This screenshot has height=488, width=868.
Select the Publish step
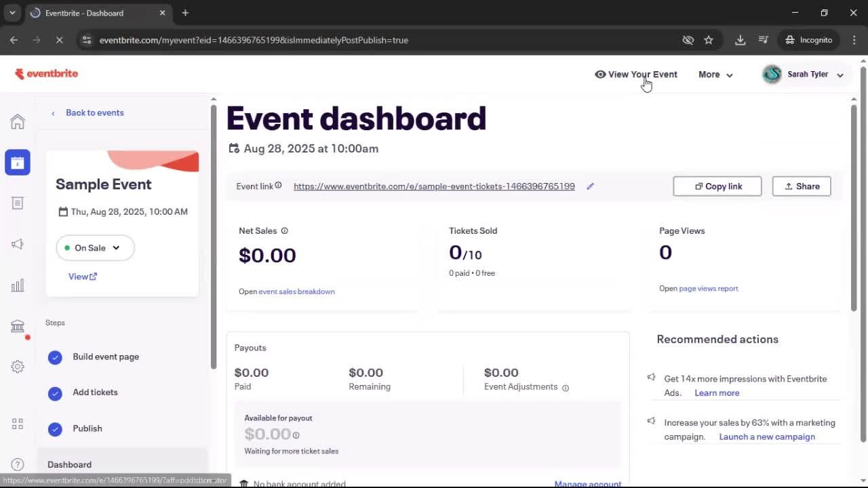pyautogui.click(x=87, y=428)
